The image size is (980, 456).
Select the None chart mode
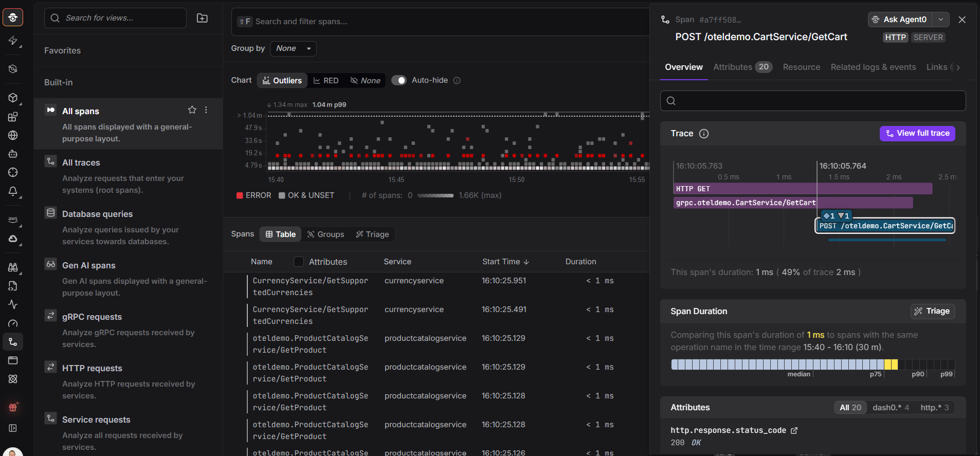coord(366,80)
